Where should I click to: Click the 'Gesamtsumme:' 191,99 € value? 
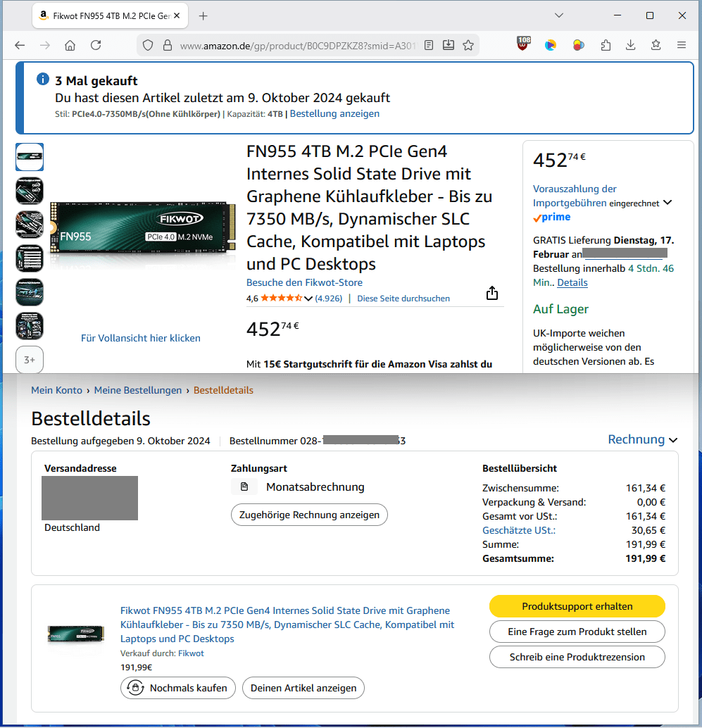(645, 558)
